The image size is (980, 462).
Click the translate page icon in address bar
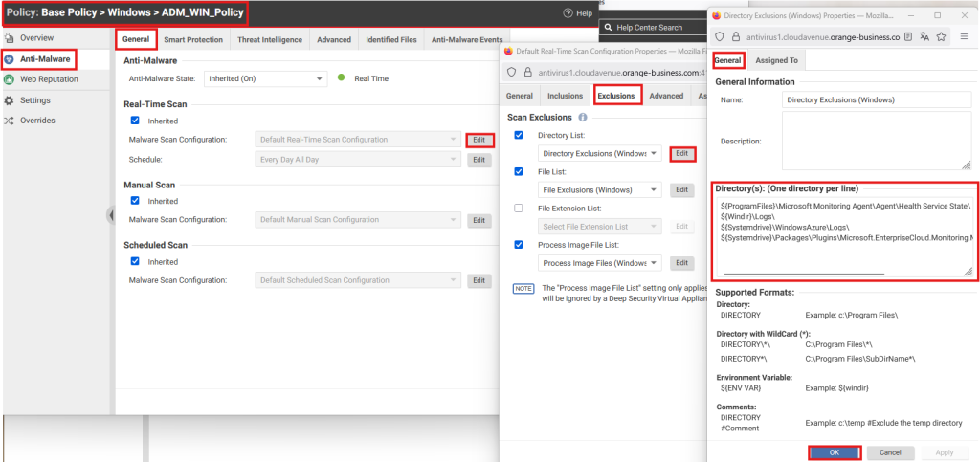point(923,37)
